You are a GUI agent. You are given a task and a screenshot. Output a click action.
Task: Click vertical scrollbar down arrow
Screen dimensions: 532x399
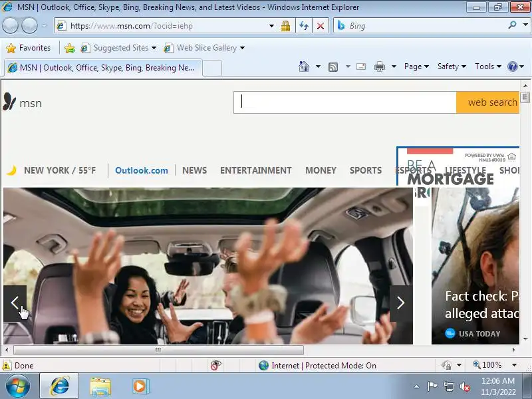coord(525,338)
